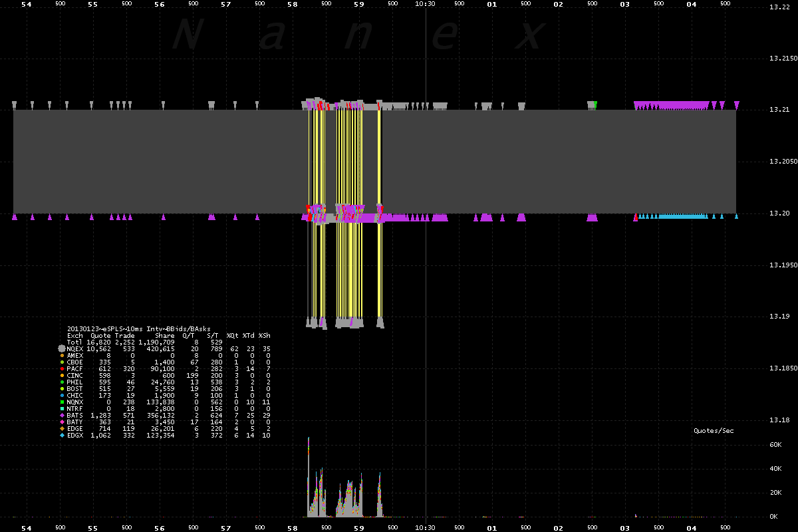
Task: Click the NQNX exchange name
Action: coord(75,401)
